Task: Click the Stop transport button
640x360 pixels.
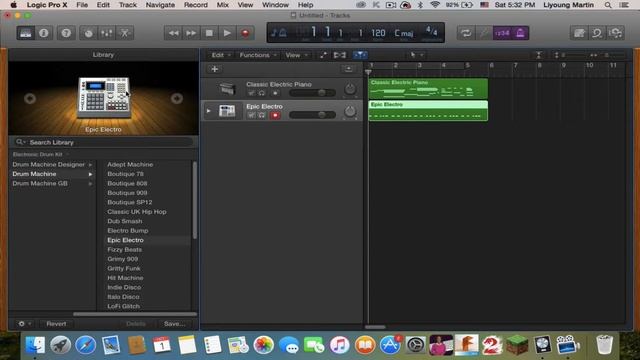Action: (x=209, y=33)
